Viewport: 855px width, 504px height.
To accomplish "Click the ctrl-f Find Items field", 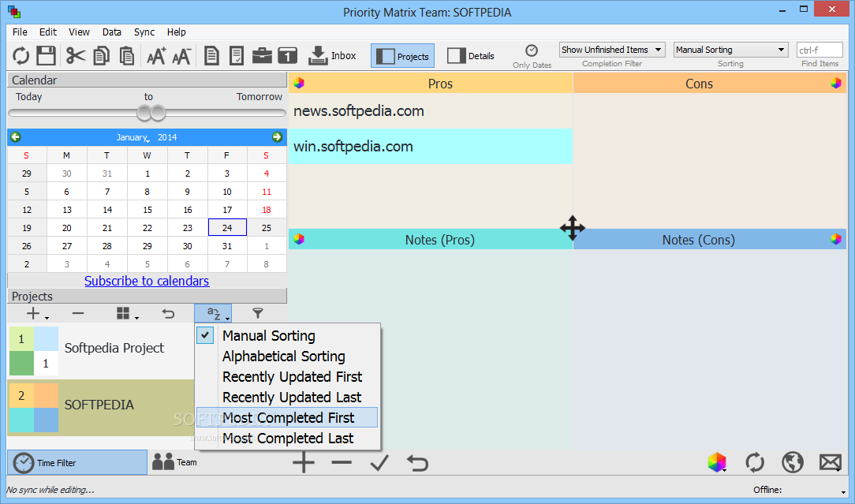I will click(x=820, y=50).
